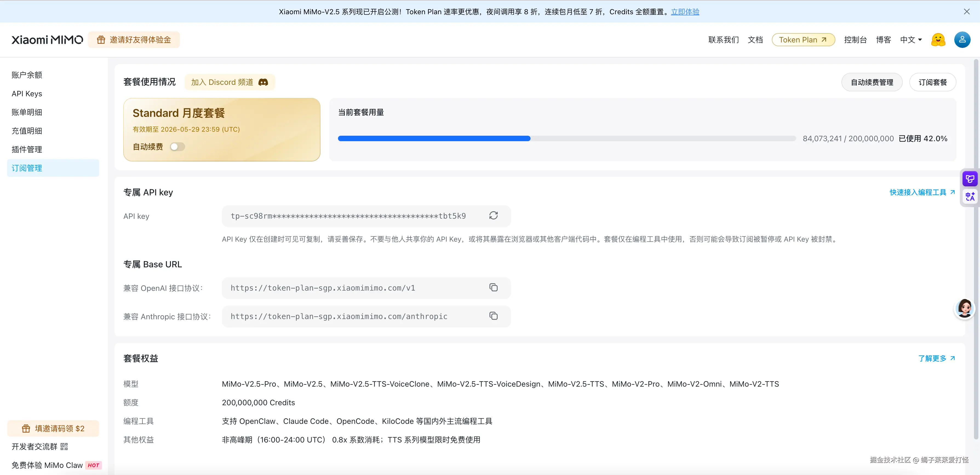
Task: Click the gift icon in invite button
Action: pyautogui.click(x=101, y=39)
